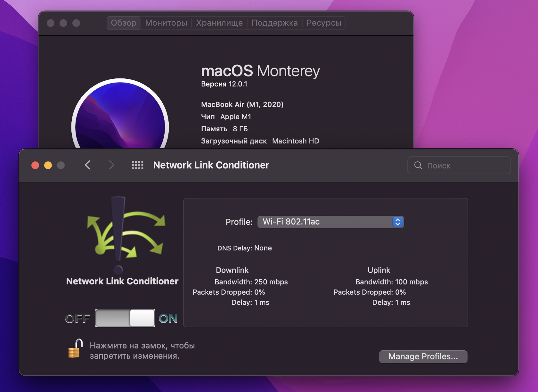Select the Ресурсы tab

coord(324,23)
